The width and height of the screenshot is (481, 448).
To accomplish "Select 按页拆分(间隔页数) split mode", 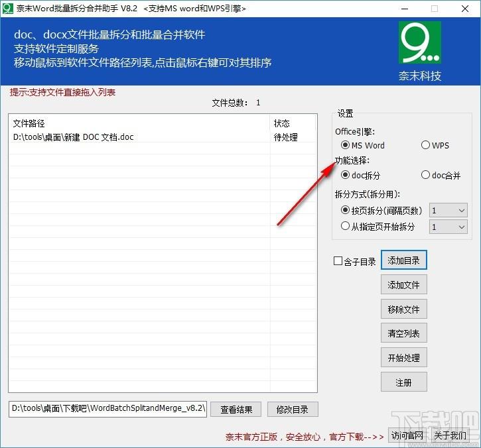I will (x=381, y=211).
